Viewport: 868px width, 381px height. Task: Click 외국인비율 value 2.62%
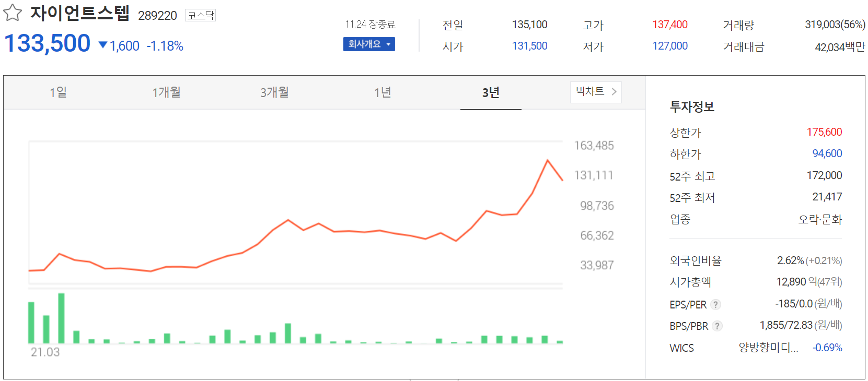[x=790, y=260]
